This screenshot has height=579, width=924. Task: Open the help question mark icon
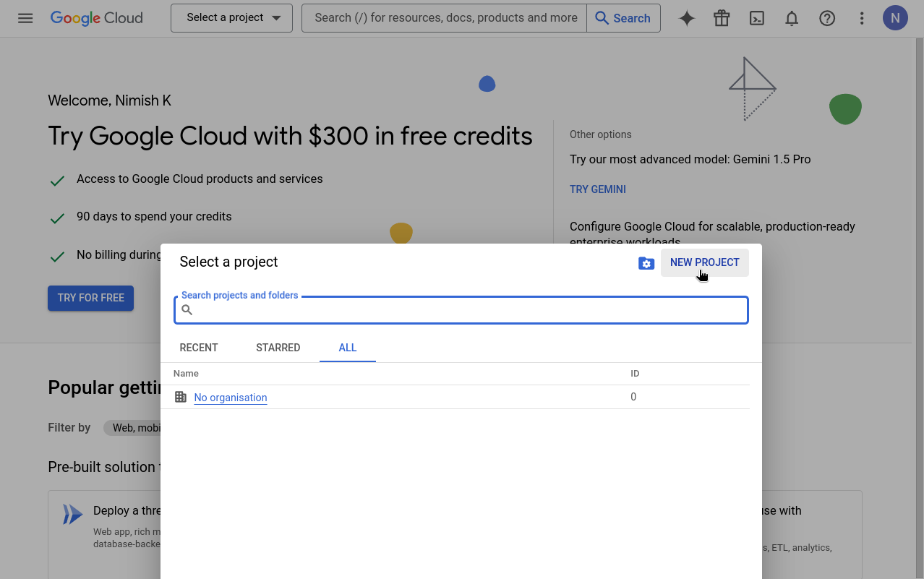pyautogui.click(x=826, y=18)
